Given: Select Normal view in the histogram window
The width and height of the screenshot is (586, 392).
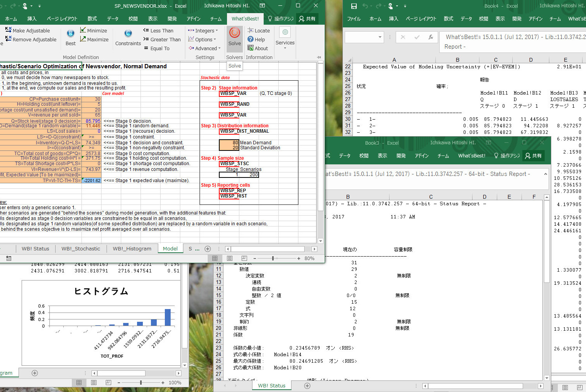Looking at the screenshot, I should (x=79, y=383).
